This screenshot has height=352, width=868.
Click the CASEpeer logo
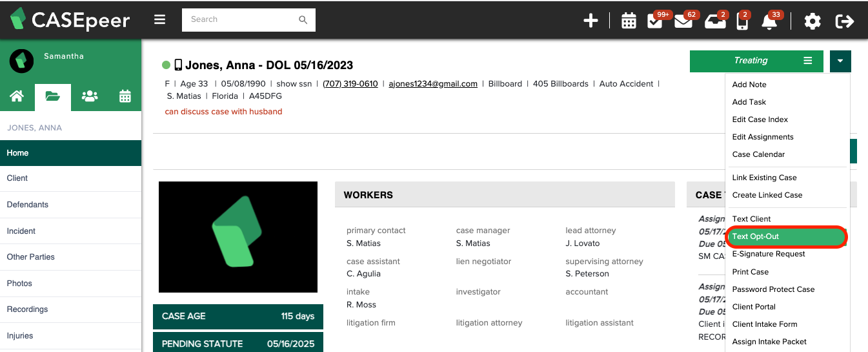tap(70, 20)
